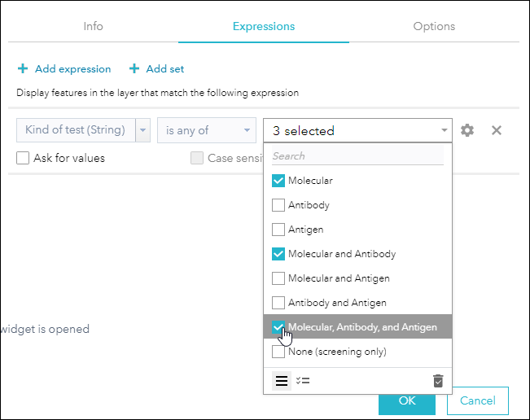Switch to list view icon in dropdown footer
The image size is (530, 420).
click(x=282, y=381)
